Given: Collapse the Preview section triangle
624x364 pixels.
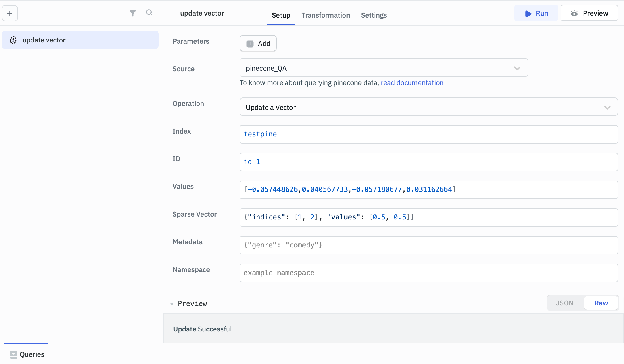Looking at the screenshot, I should (x=172, y=304).
